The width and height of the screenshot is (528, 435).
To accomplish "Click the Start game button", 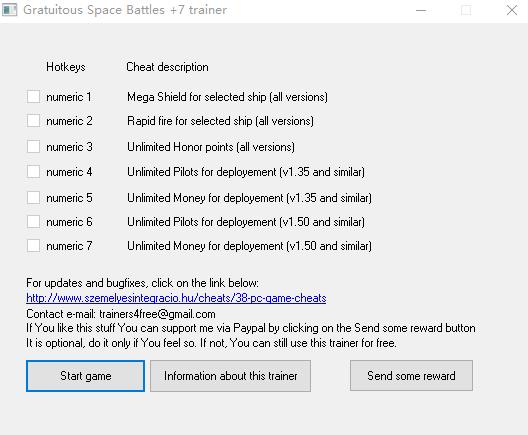I will [x=86, y=376].
